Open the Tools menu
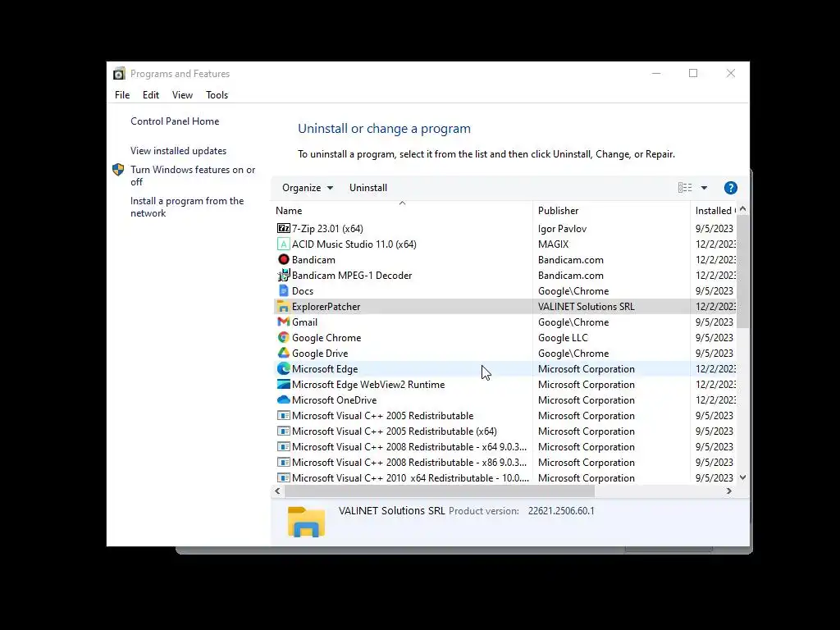This screenshot has height=630, width=840. [217, 95]
